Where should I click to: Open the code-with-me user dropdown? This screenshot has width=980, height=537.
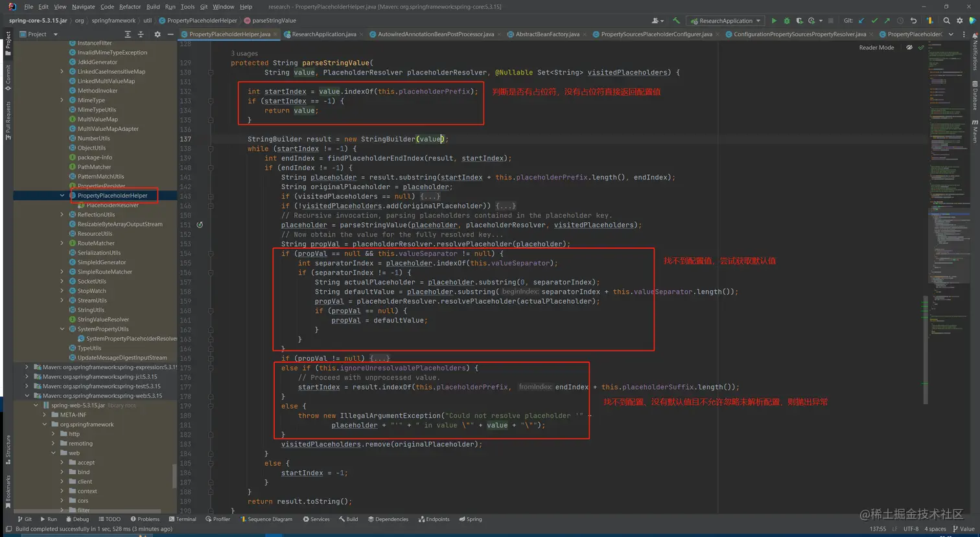[657, 21]
